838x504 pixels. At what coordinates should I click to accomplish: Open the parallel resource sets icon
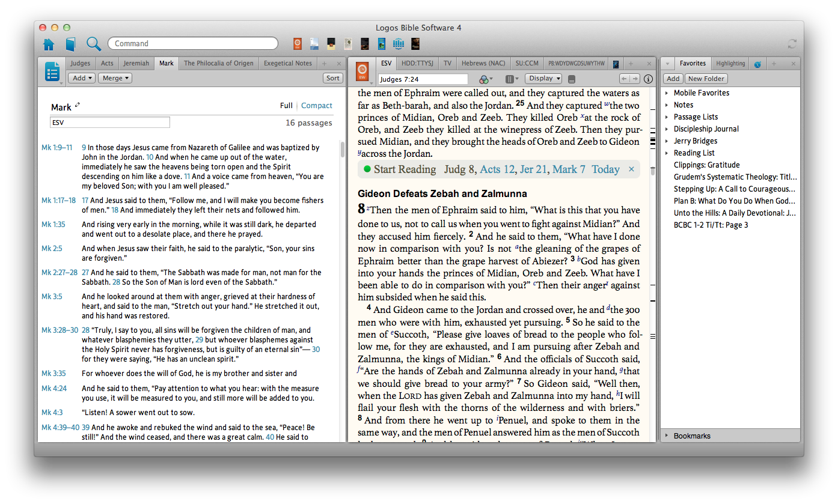coord(512,79)
